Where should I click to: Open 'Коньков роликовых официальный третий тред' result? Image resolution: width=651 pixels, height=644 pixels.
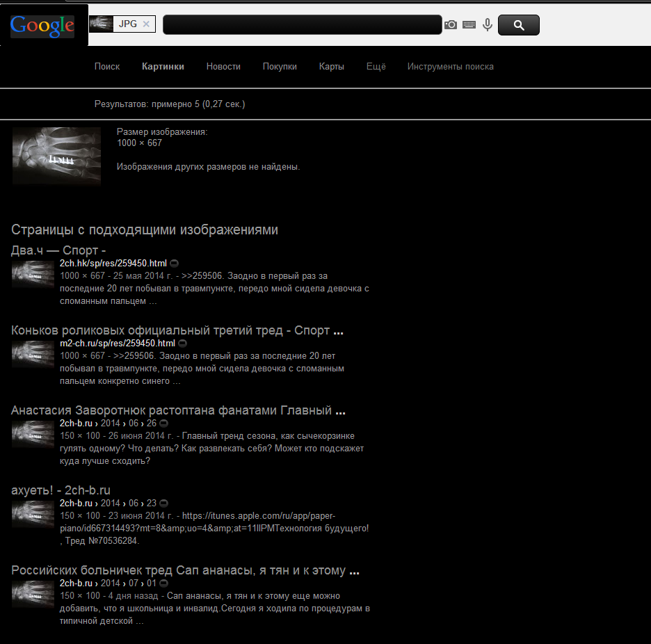[177, 330]
